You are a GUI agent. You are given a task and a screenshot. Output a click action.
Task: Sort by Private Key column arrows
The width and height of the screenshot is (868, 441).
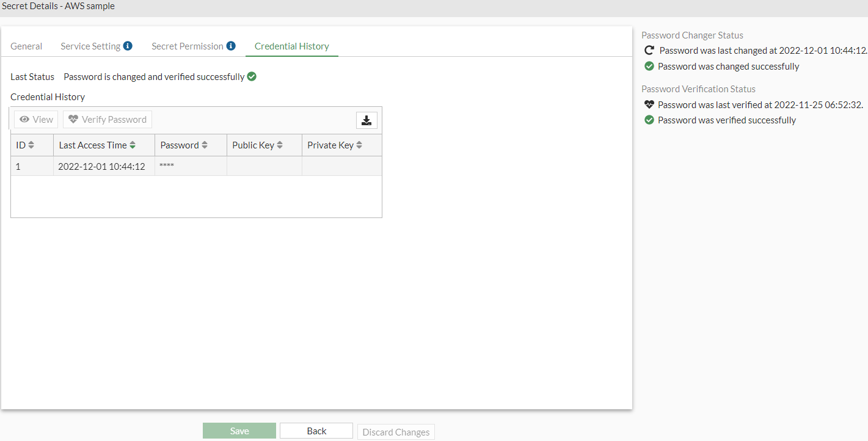(359, 145)
